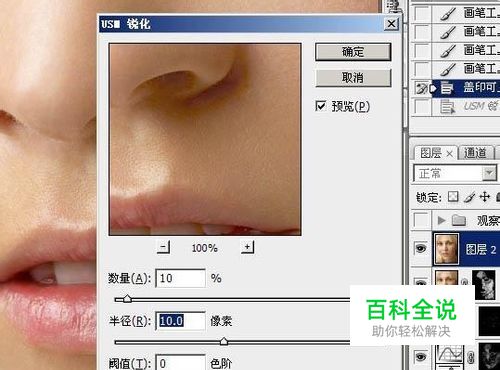This screenshot has width=500, height=370.
Task: Close the USM 锐化 dialog
Action: [x=391, y=24]
